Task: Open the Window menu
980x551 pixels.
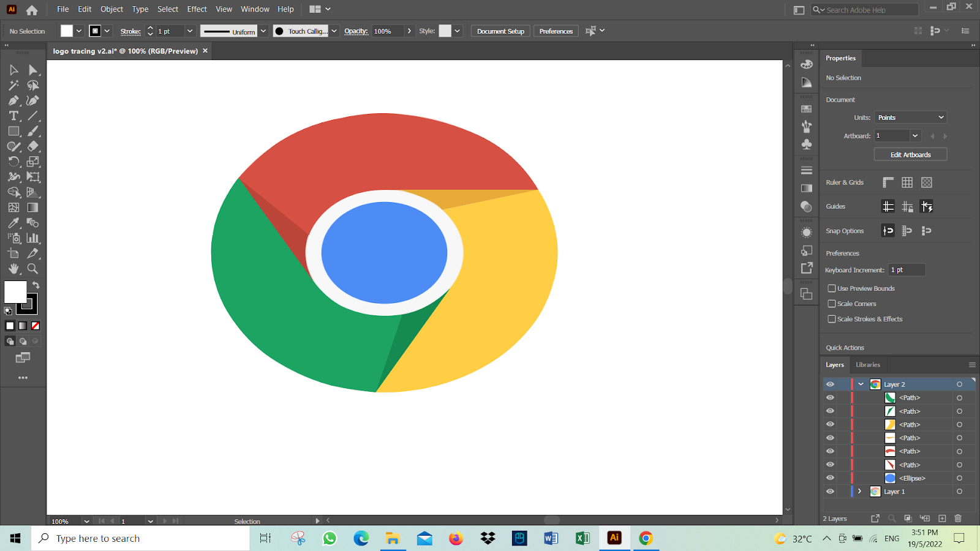Action: pos(255,9)
